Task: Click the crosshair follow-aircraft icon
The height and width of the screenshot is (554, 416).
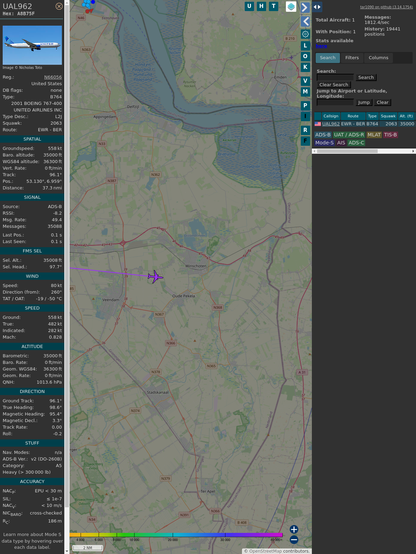Action: point(305,34)
